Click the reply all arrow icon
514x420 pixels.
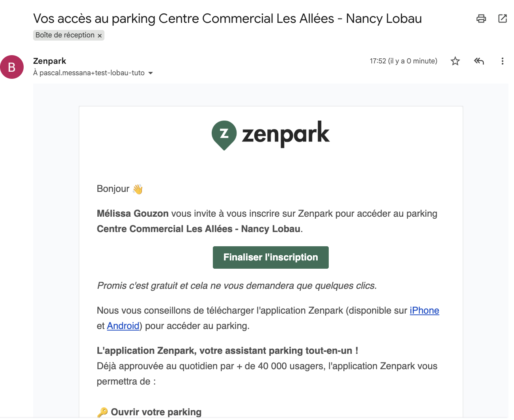pos(479,61)
